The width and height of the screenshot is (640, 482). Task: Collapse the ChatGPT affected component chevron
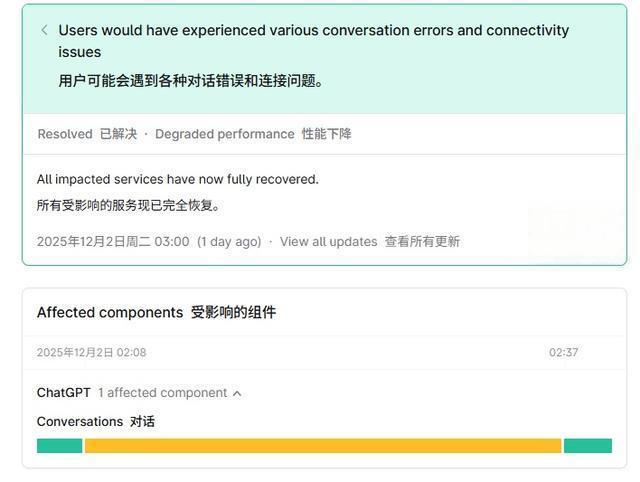tap(237, 393)
